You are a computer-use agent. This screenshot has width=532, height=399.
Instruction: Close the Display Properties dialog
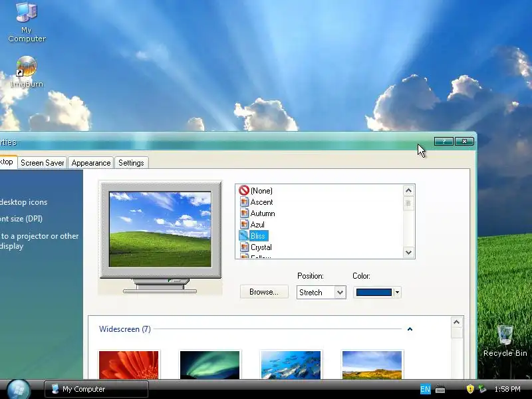point(464,142)
